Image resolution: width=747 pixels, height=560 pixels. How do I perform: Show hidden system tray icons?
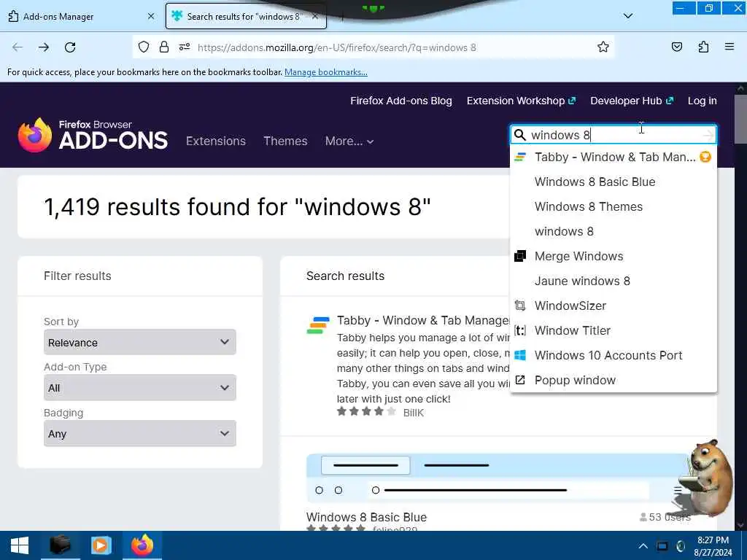coord(643,545)
